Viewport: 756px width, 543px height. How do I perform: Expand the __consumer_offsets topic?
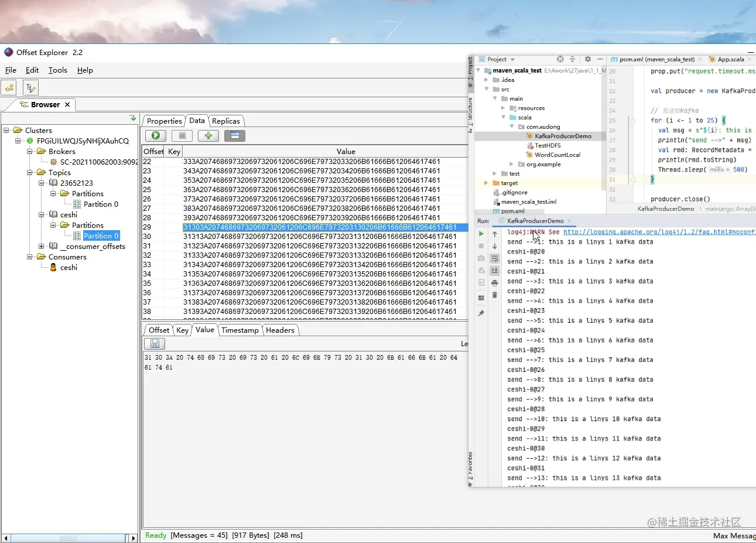41,246
